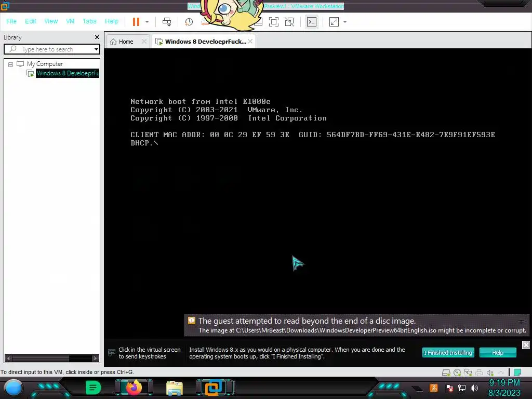Click the CD/DVD device status icon
Screen dimensions: 532x399
tap(457, 373)
